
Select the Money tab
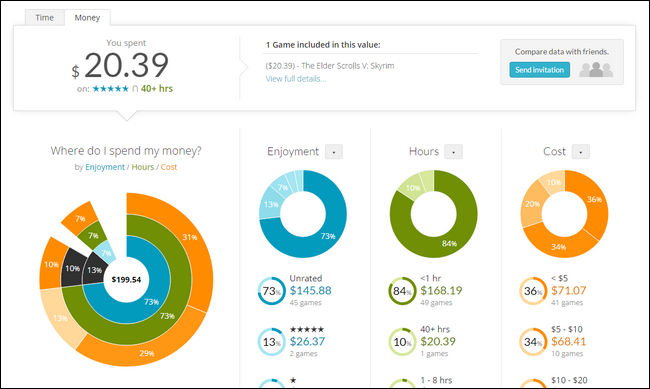87,18
